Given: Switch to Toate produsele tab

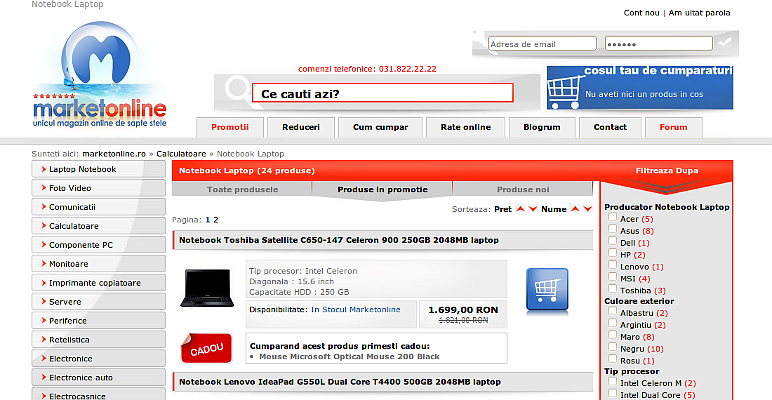Looking at the screenshot, I should click(242, 190).
